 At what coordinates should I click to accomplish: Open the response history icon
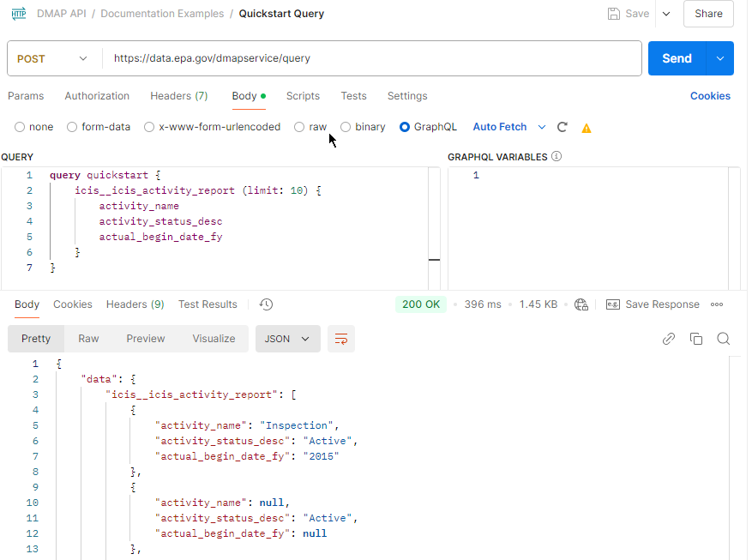(x=266, y=304)
